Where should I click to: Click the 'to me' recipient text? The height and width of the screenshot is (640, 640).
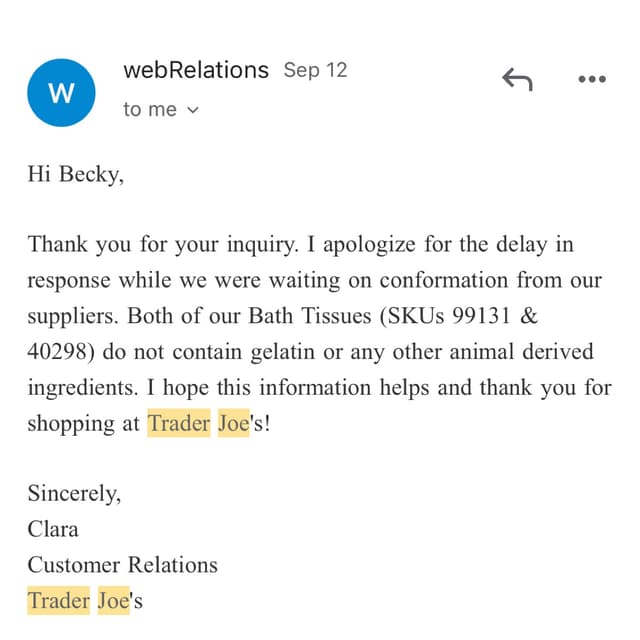point(150,109)
